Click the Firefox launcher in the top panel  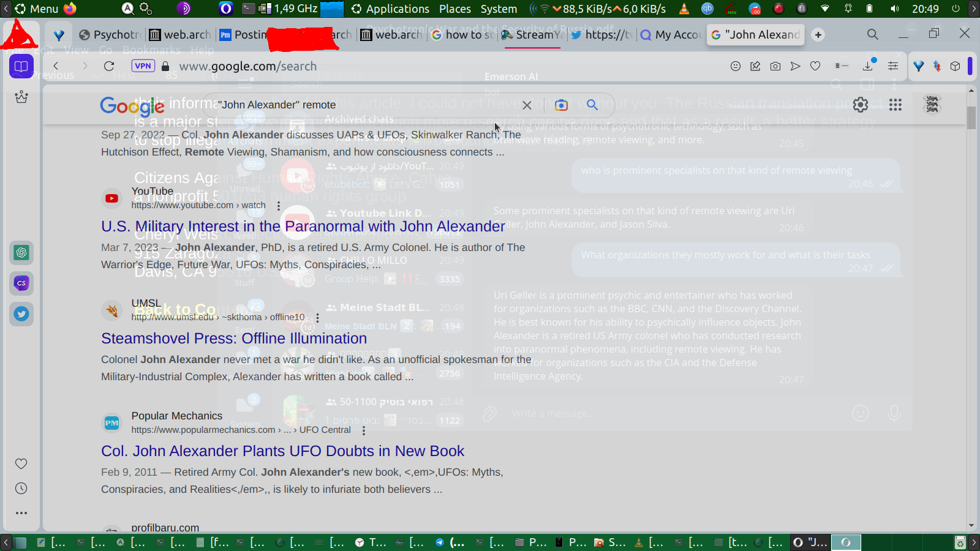point(70,9)
